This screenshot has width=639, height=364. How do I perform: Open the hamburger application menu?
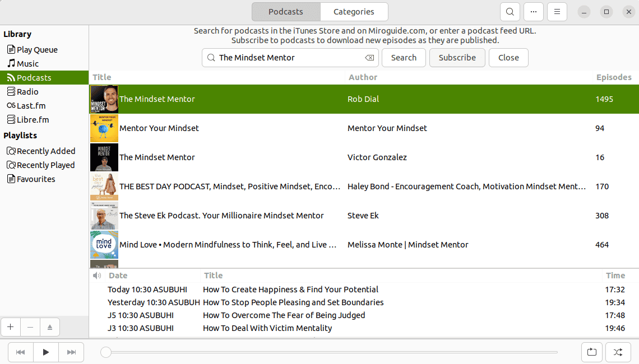click(557, 12)
